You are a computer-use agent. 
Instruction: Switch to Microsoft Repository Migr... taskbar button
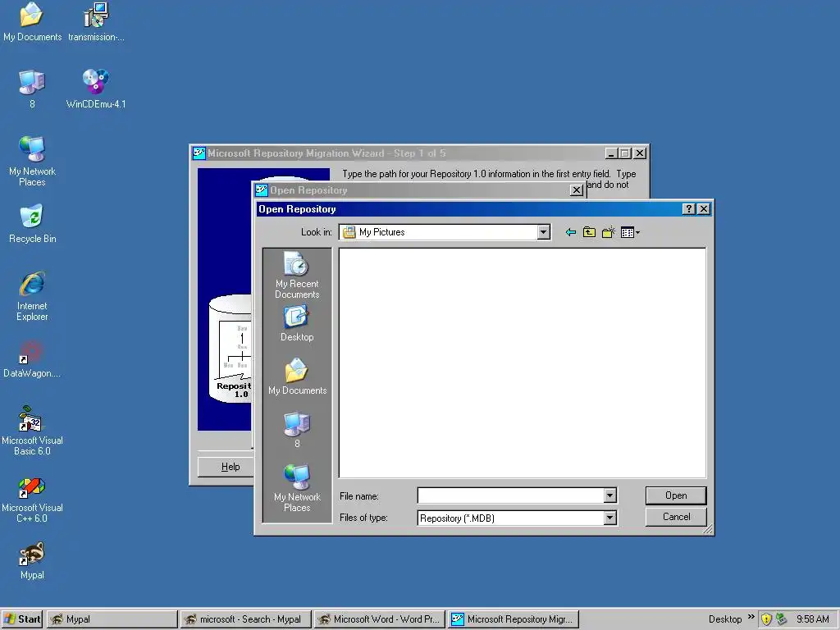coord(513,619)
